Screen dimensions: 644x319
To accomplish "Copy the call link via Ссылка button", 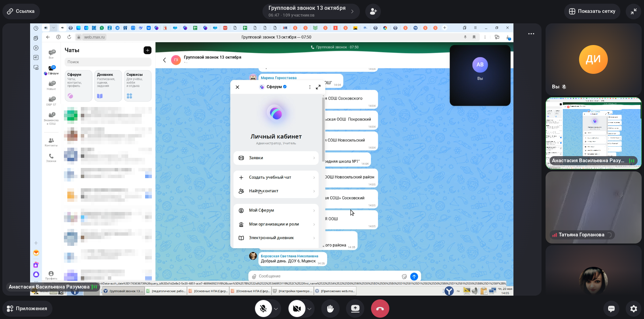I will coord(21,11).
